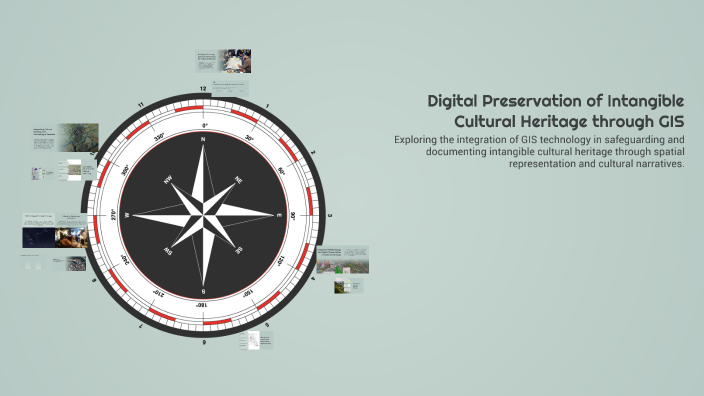The image size is (704, 396).
Task: Open the slide with the night sky photo
Action: [x=39, y=231]
